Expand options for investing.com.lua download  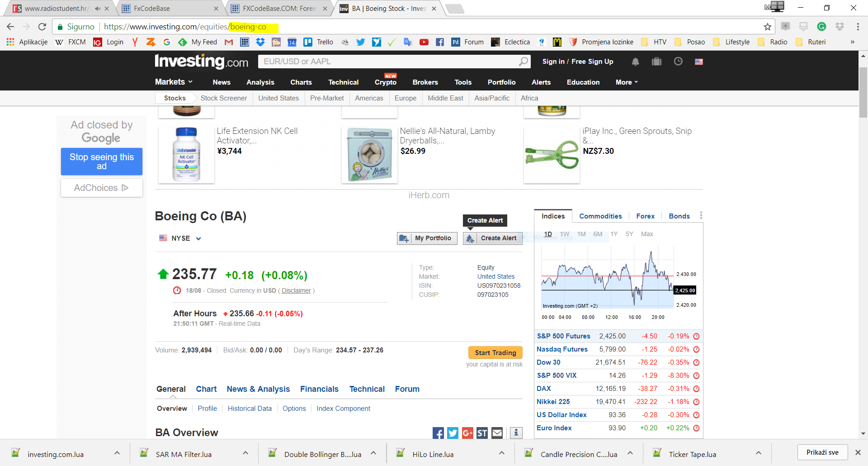pos(117,453)
